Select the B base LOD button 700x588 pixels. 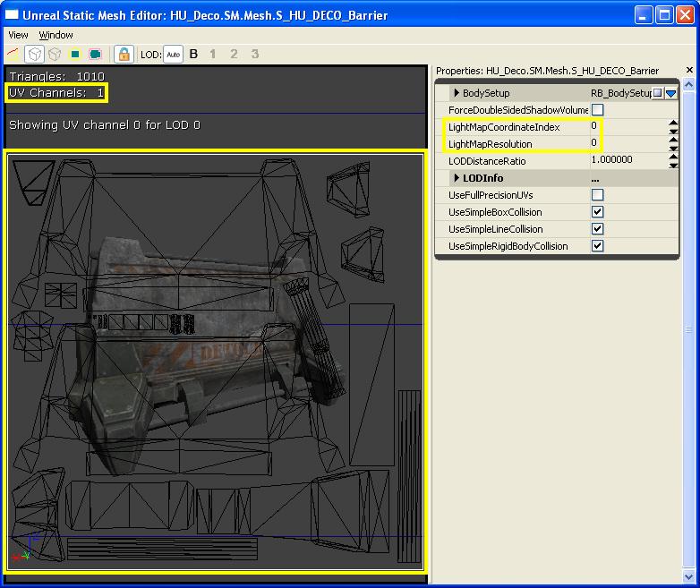[193, 55]
